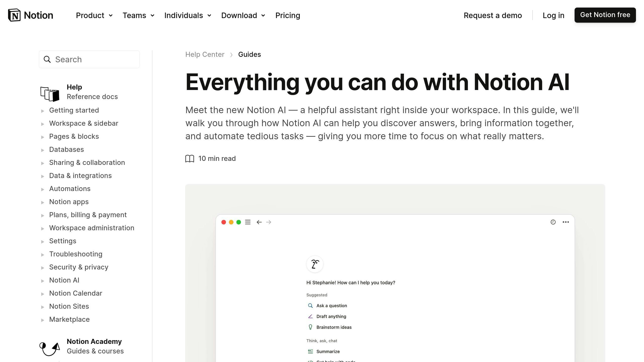Expand the Databases section arrow
Image resolution: width=644 pixels, height=362 pixels.
pyautogui.click(x=43, y=150)
